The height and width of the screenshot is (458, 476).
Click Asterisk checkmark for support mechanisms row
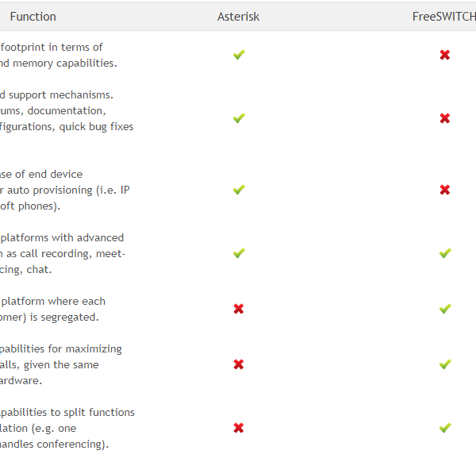coord(239,118)
